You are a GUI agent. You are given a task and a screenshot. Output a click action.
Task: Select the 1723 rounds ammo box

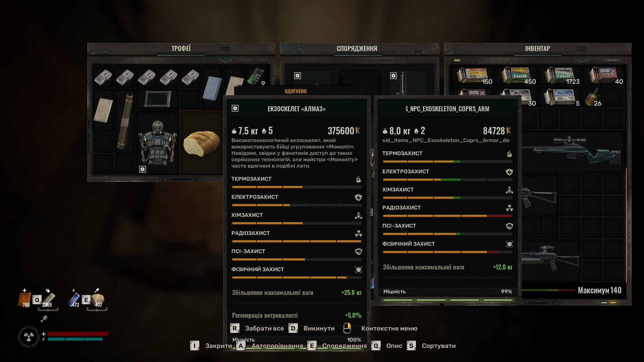pyautogui.click(x=560, y=75)
